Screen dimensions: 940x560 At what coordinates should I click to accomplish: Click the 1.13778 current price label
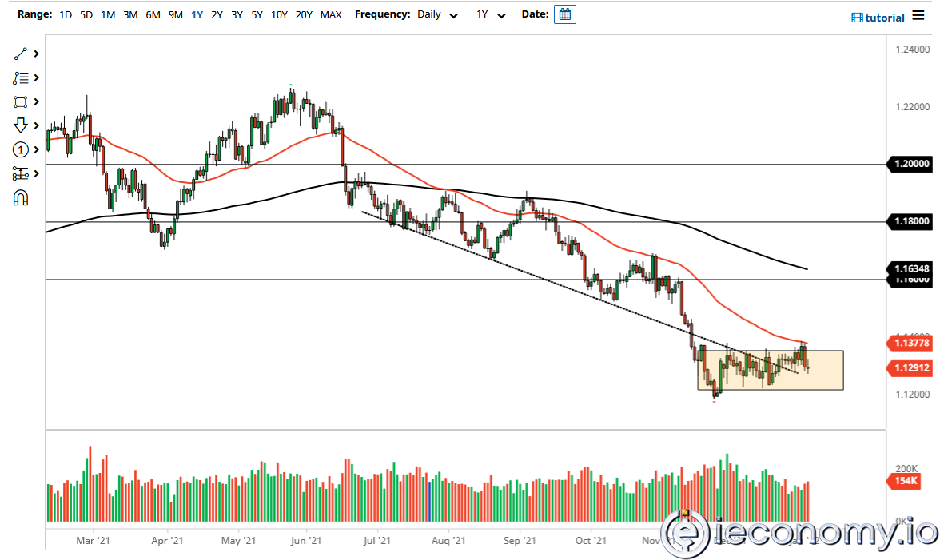pos(911,344)
